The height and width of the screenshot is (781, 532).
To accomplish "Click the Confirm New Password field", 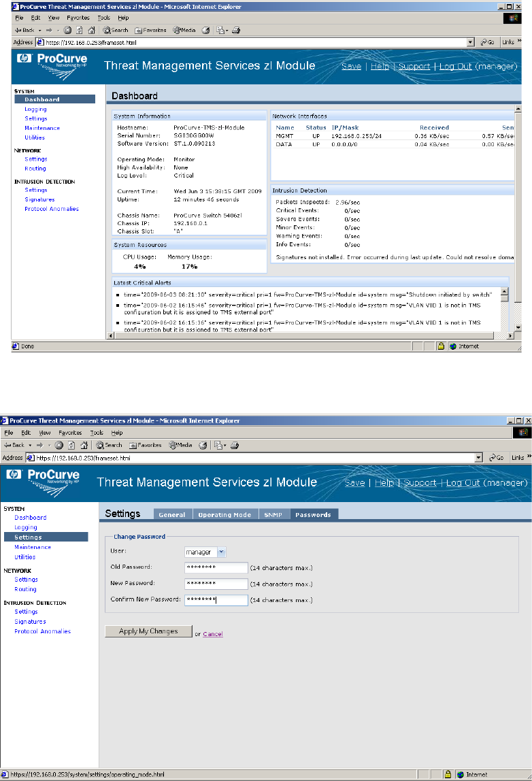I will tap(216, 600).
